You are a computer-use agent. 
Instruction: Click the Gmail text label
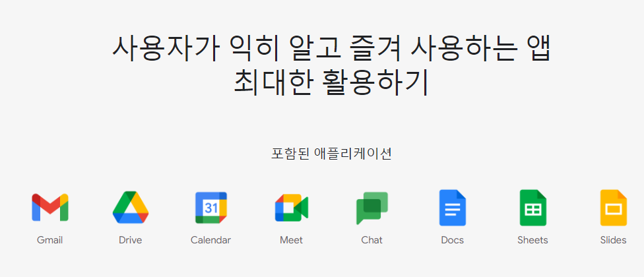[x=49, y=240]
